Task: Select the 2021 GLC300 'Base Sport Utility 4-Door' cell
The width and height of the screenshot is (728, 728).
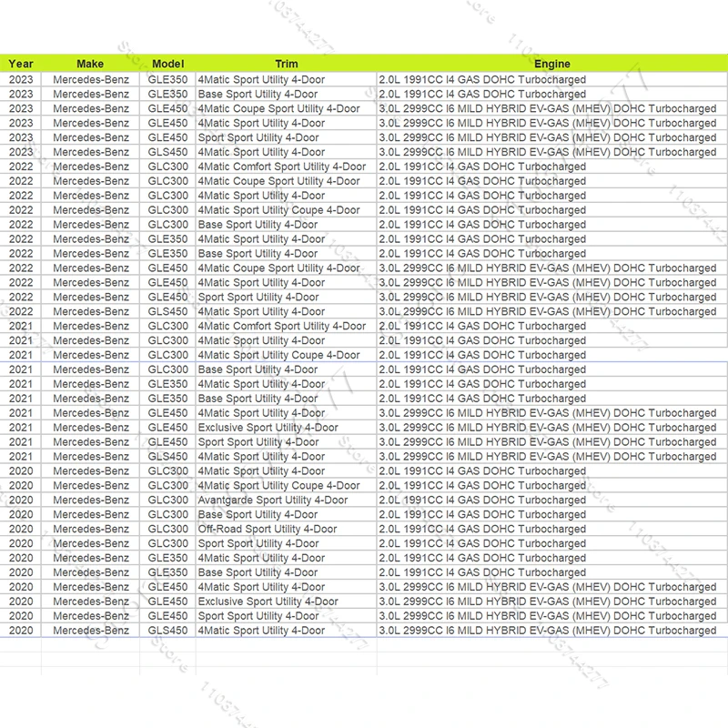Action: [x=286, y=369]
